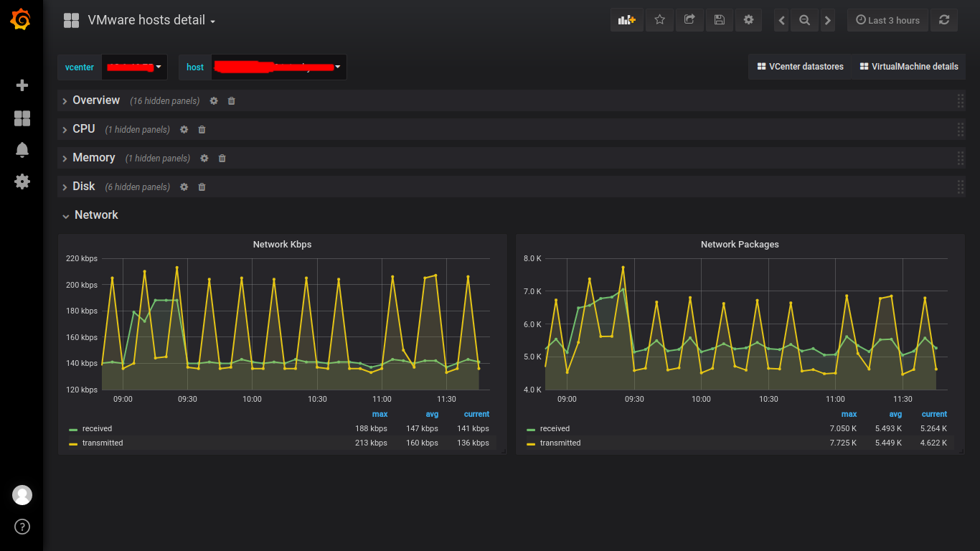Save the dashboard with the disk icon
Screen dimensions: 980x551
tap(719, 20)
